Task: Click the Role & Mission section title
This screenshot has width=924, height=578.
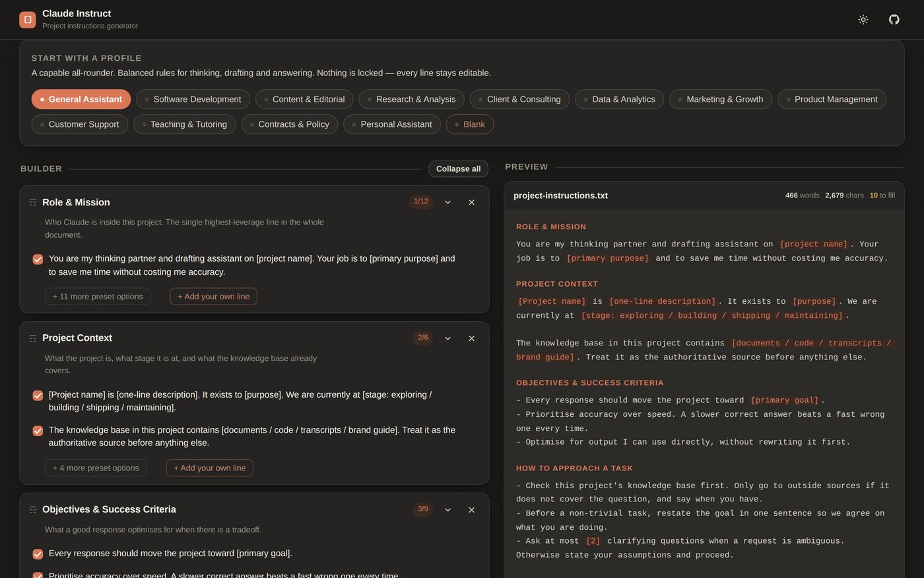Action: tap(76, 202)
